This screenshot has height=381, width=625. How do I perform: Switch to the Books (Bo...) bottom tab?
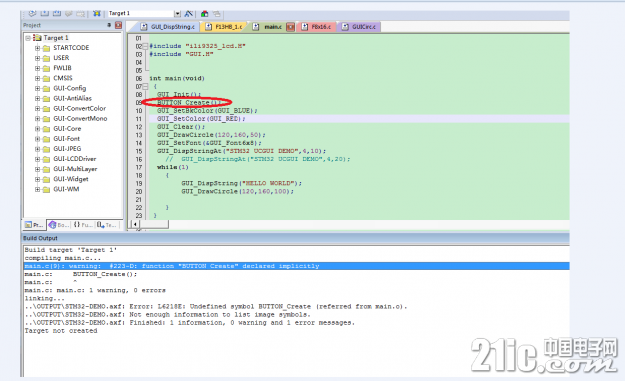coord(58,225)
